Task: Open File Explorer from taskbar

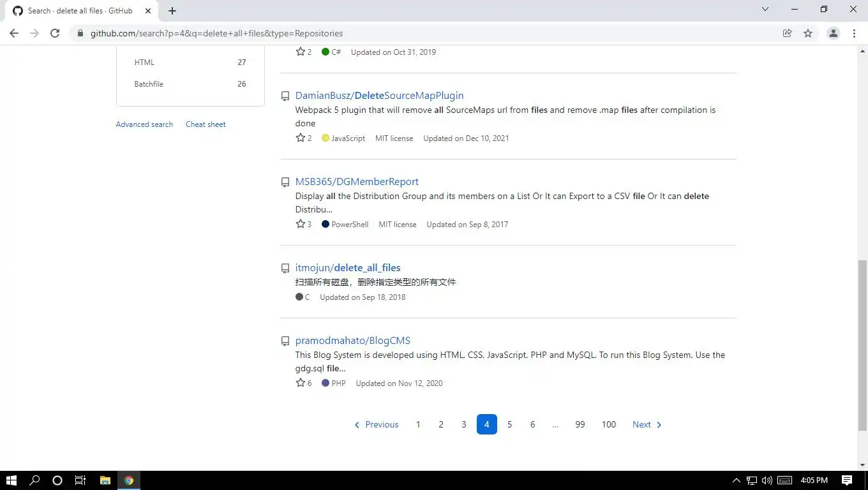Action: coord(105,480)
